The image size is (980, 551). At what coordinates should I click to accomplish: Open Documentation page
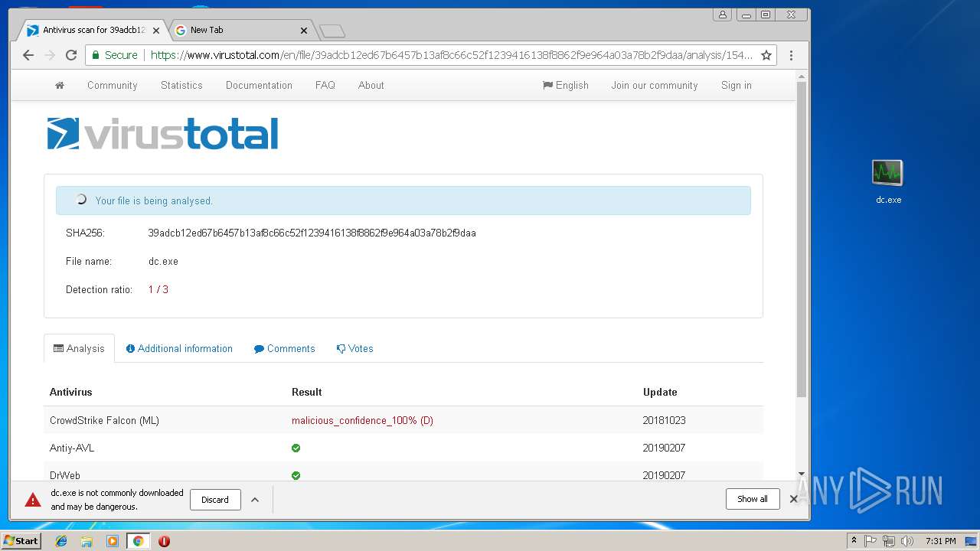(259, 86)
